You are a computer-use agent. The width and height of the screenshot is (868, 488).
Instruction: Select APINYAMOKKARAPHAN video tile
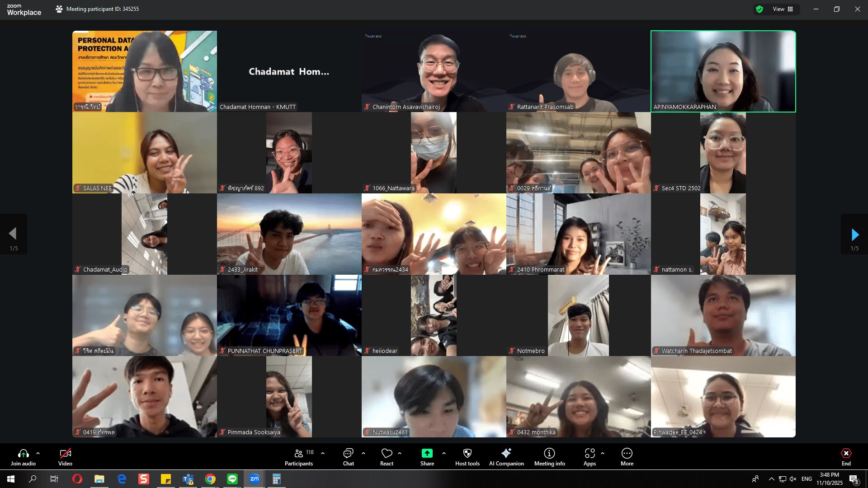[723, 71]
